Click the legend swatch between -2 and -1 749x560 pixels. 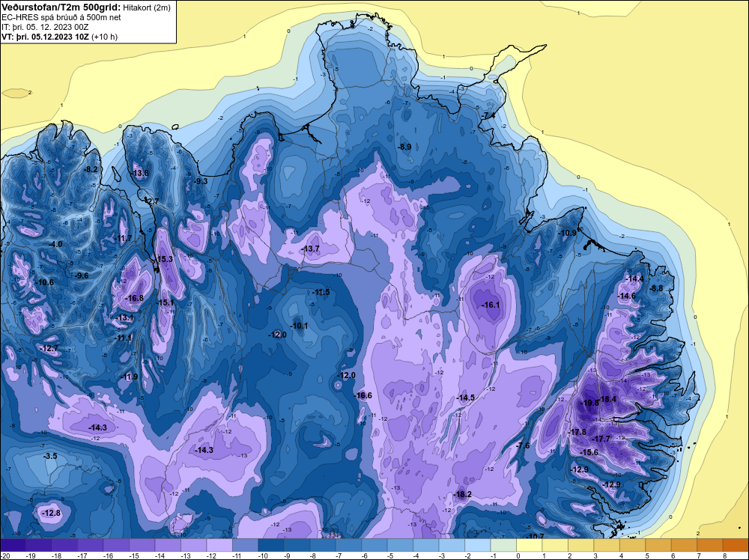[x=478, y=545]
